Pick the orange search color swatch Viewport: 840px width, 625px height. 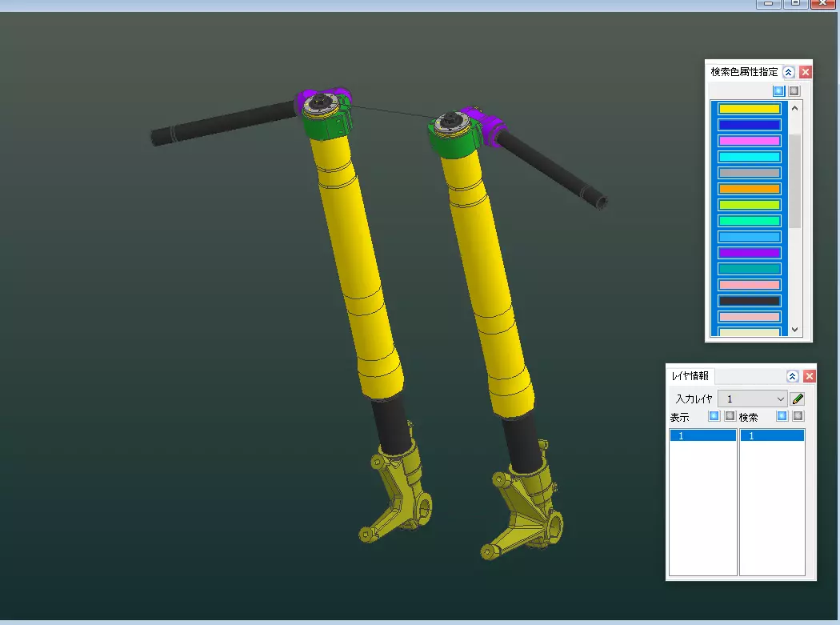point(749,189)
